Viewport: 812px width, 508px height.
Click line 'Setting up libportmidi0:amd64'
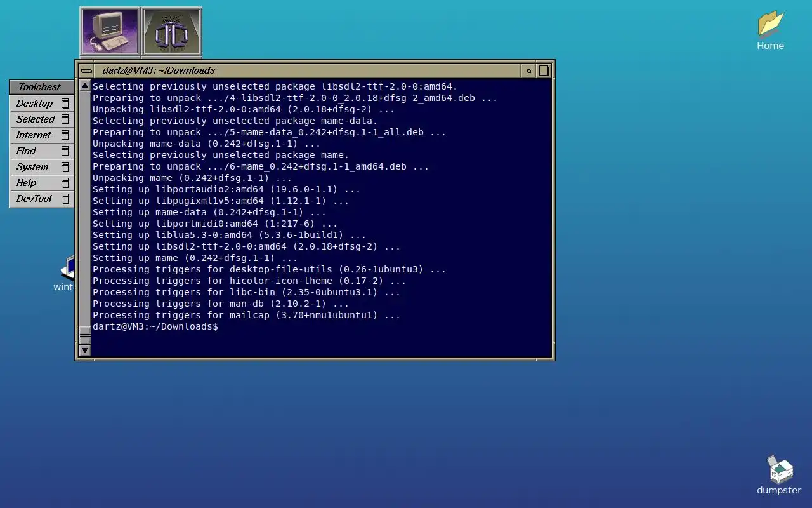click(215, 224)
